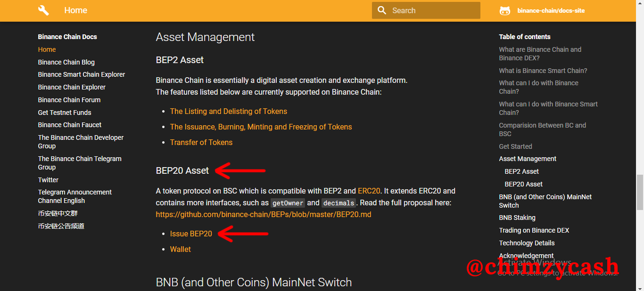Click the wrench logo icon in header
Image resolution: width=644 pixels, height=291 pixels.
pos(43,10)
